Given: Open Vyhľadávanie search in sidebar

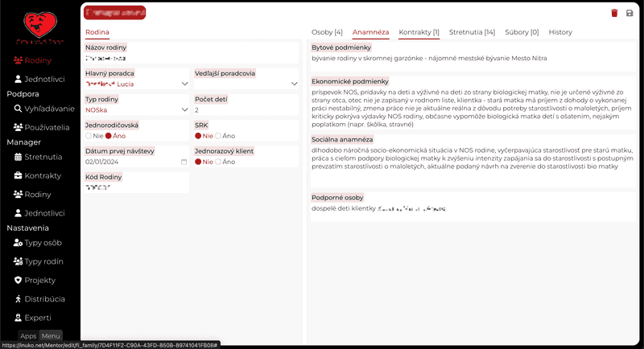Looking at the screenshot, I should click(43, 108).
